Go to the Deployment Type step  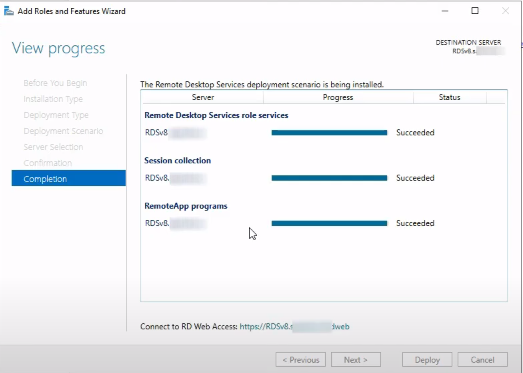(x=56, y=115)
